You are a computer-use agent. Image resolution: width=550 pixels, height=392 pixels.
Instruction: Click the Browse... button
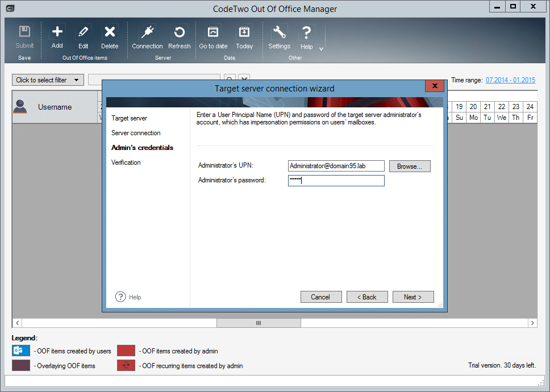point(410,166)
